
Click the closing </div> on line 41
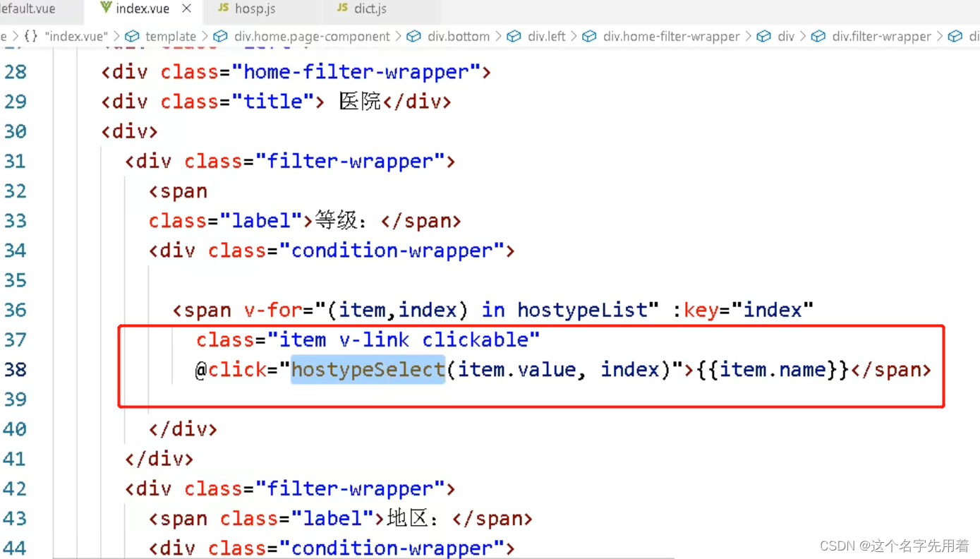159,459
